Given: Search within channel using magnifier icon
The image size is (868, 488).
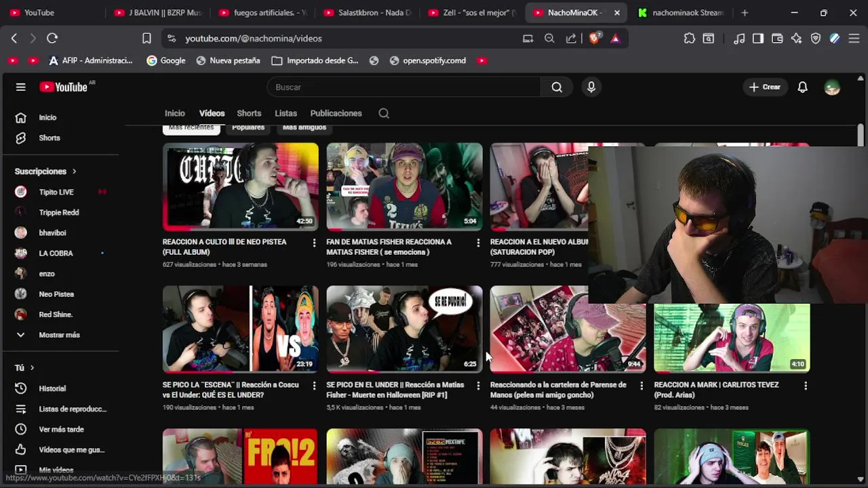Looking at the screenshot, I should [384, 113].
